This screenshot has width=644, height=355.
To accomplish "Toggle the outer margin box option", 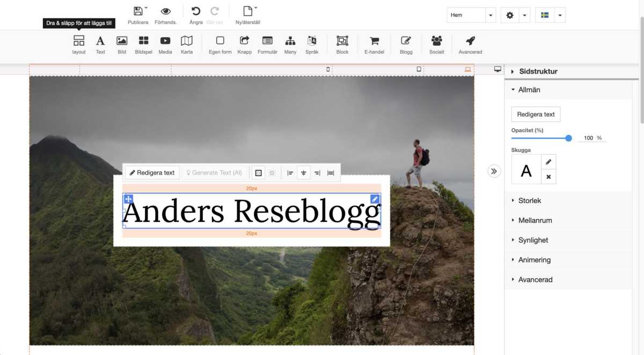I will pyautogui.click(x=258, y=173).
